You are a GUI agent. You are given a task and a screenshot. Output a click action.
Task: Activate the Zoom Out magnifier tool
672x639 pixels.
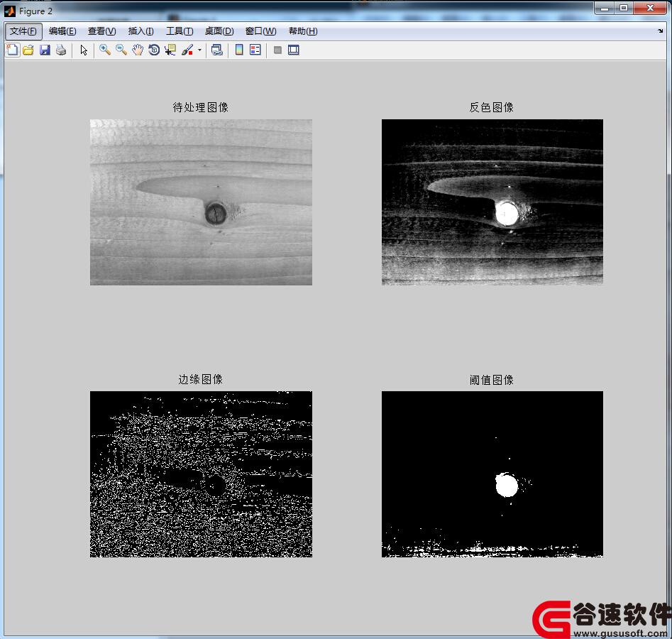121,50
